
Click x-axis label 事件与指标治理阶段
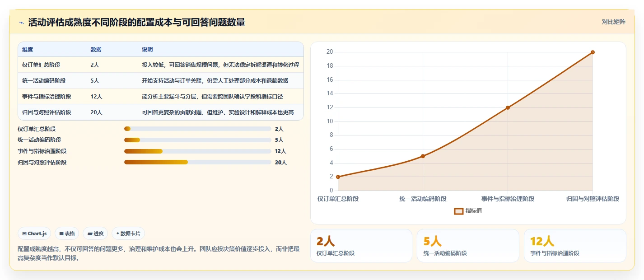[x=508, y=199]
